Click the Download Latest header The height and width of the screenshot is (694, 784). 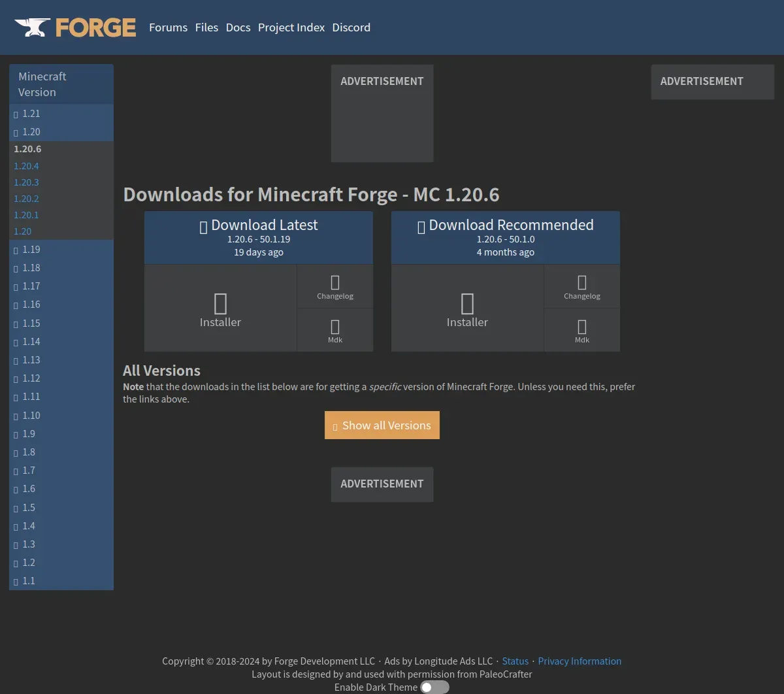259,238
